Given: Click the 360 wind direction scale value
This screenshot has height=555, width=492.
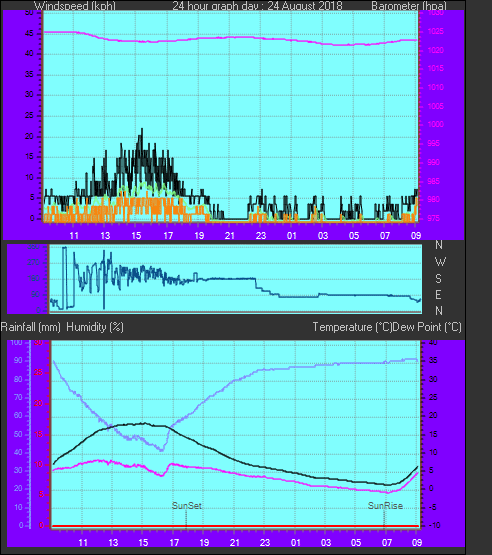Looking at the screenshot, I should pos(34,247).
